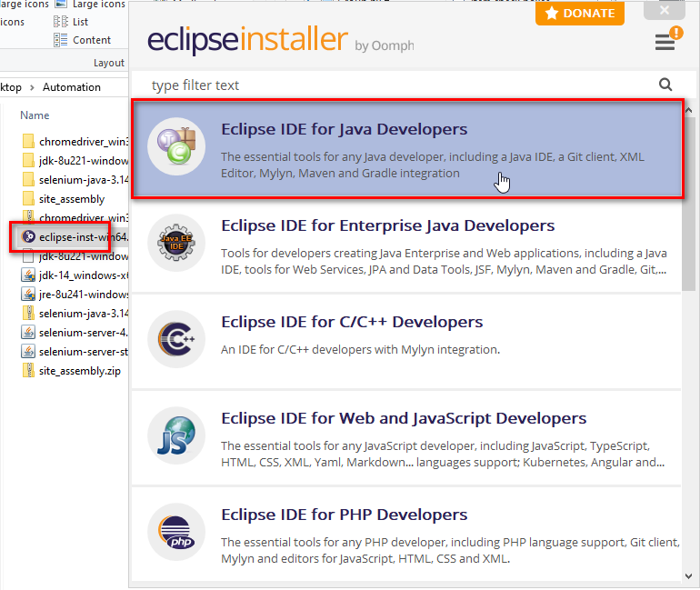Click the DONATE star button
Image resolution: width=700 pixels, height=590 pixels.
579,14
